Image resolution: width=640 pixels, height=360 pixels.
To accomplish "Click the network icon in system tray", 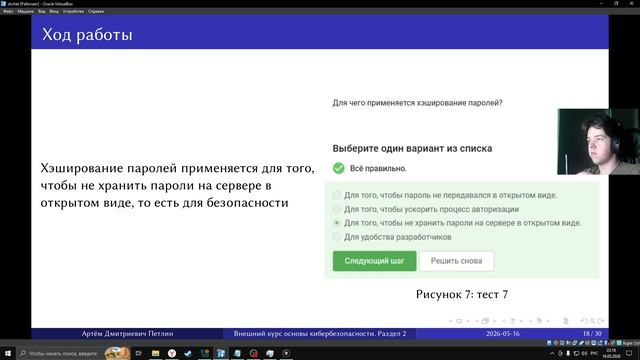I will pyautogui.click(x=576, y=353).
